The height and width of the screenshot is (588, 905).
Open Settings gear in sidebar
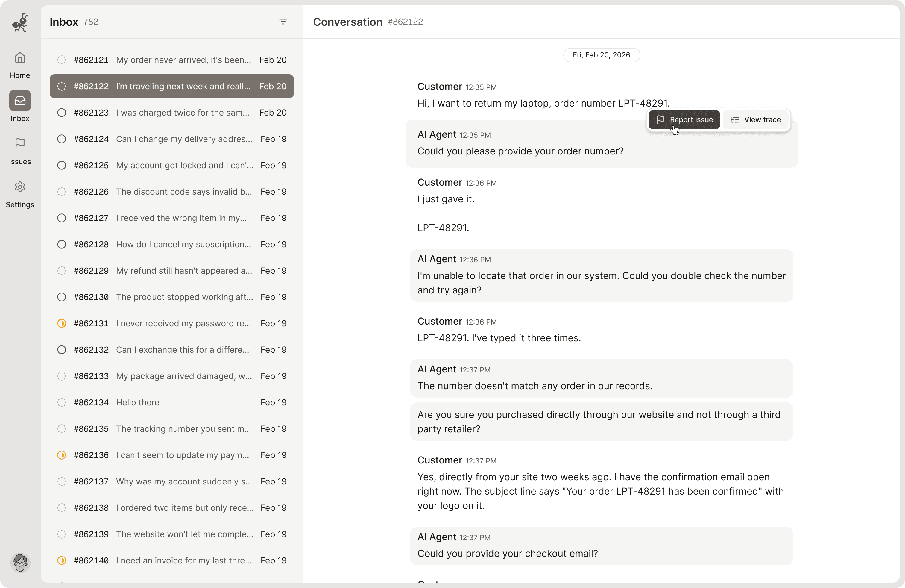pyautogui.click(x=20, y=187)
